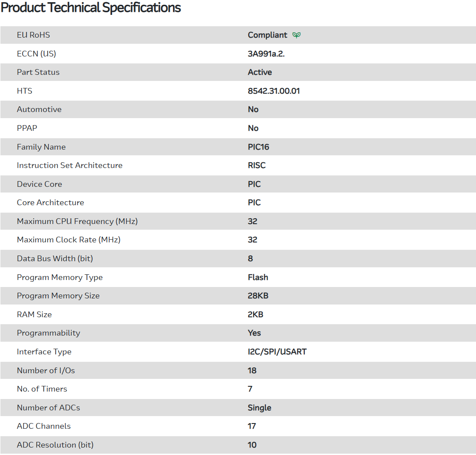Select the Part Status value Active
The image size is (476, 455).
point(260,72)
